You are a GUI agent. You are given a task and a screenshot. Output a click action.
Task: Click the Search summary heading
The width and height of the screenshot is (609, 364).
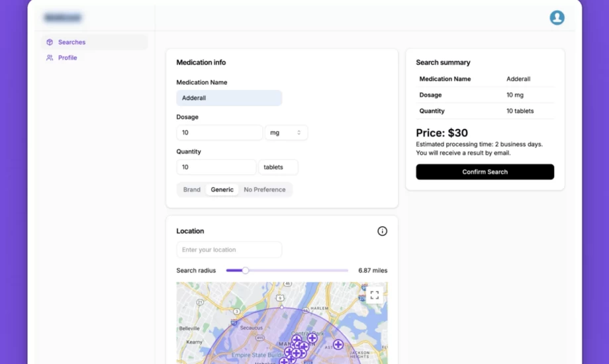[x=443, y=62]
